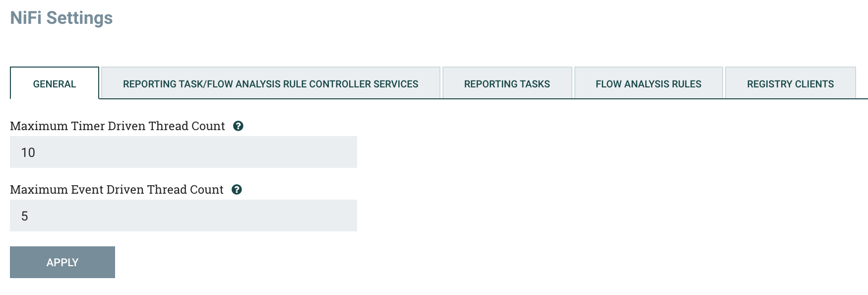
Task: Click the Maximum Event Driven Thread Count label
Action: click(117, 190)
